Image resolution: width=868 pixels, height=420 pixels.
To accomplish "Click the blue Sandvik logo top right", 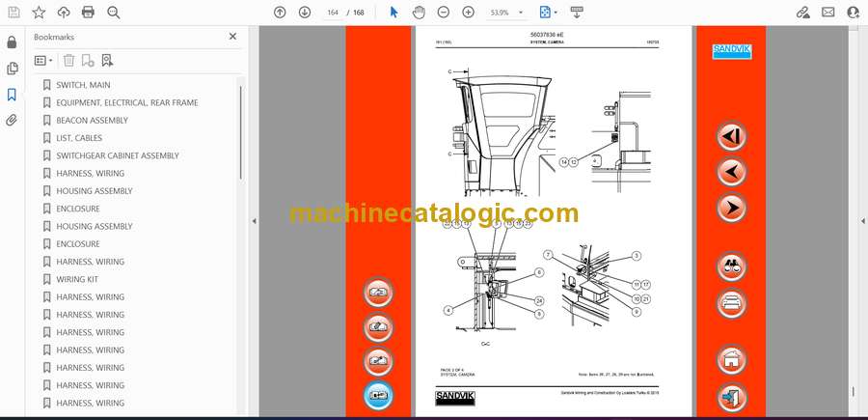I will [731, 51].
